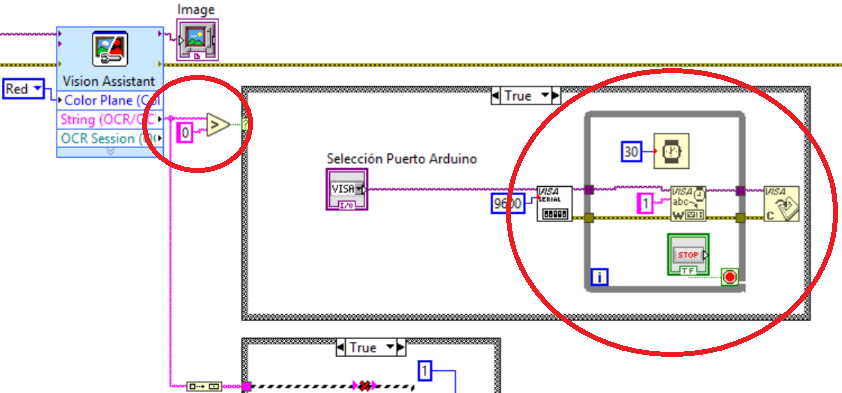
Task: Select the VISA Write function node
Action: [x=688, y=203]
